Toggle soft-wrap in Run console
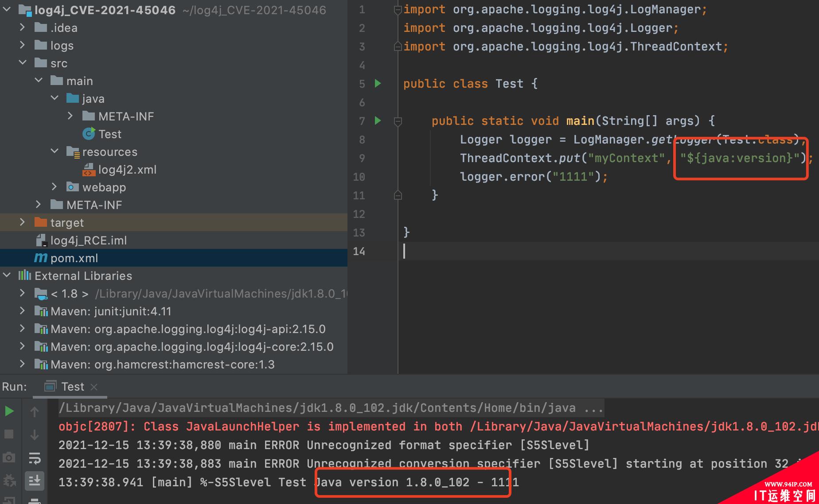Screen dimensions: 819x504 (x=35, y=458)
